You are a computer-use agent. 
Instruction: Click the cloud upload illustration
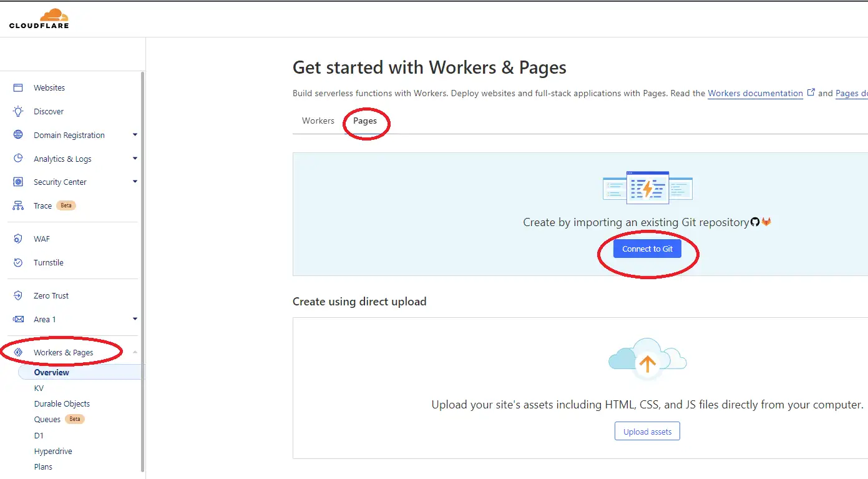pyautogui.click(x=647, y=359)
